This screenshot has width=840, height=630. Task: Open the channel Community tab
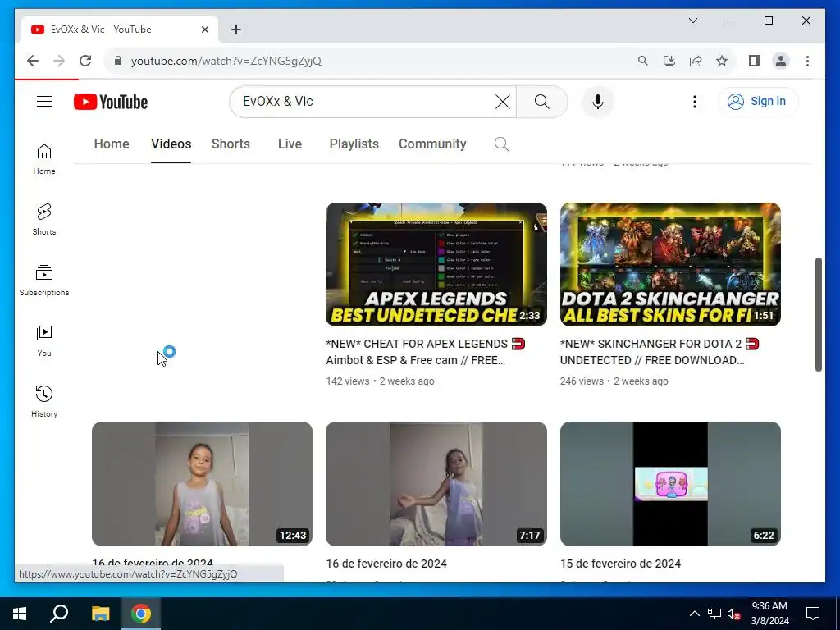click(432, 144)
